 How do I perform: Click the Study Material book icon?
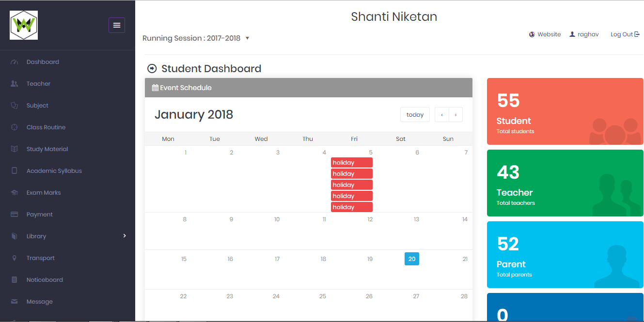pos(15,149)
